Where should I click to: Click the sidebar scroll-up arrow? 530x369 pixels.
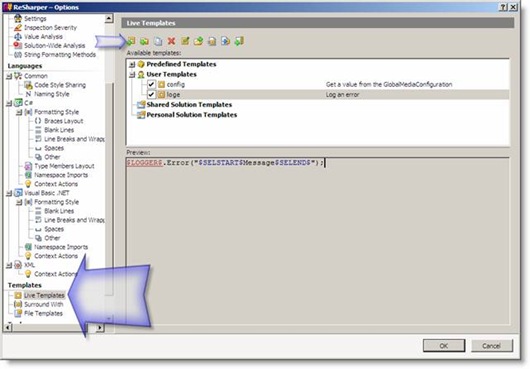pos(109,19)
